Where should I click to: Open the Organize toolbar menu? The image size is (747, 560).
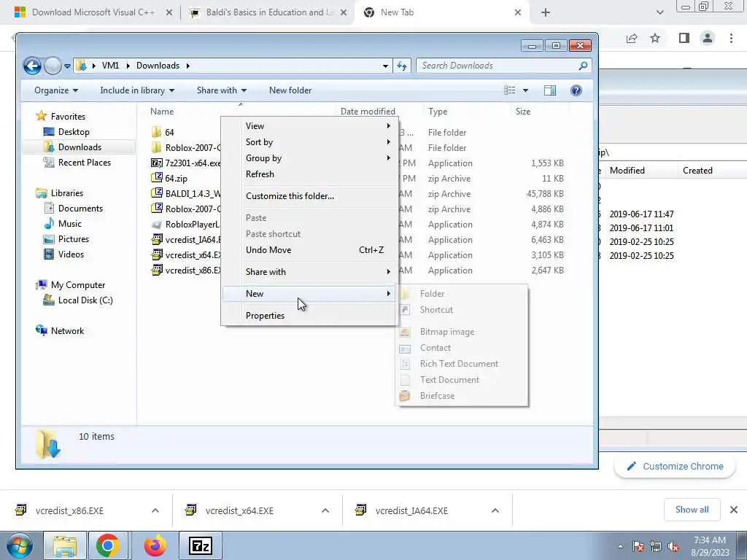coord(56,90)
